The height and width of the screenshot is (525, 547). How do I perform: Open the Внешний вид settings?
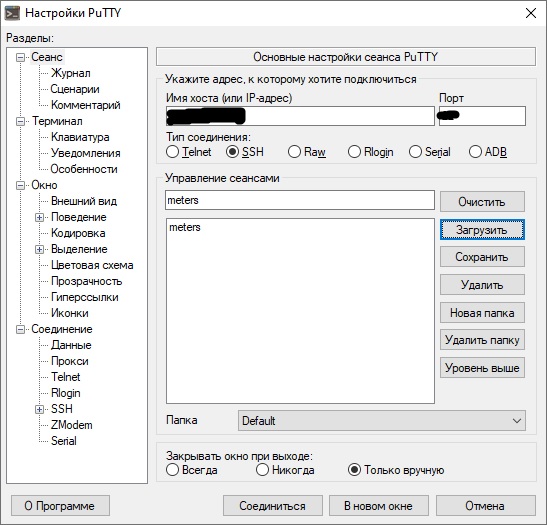84,201
